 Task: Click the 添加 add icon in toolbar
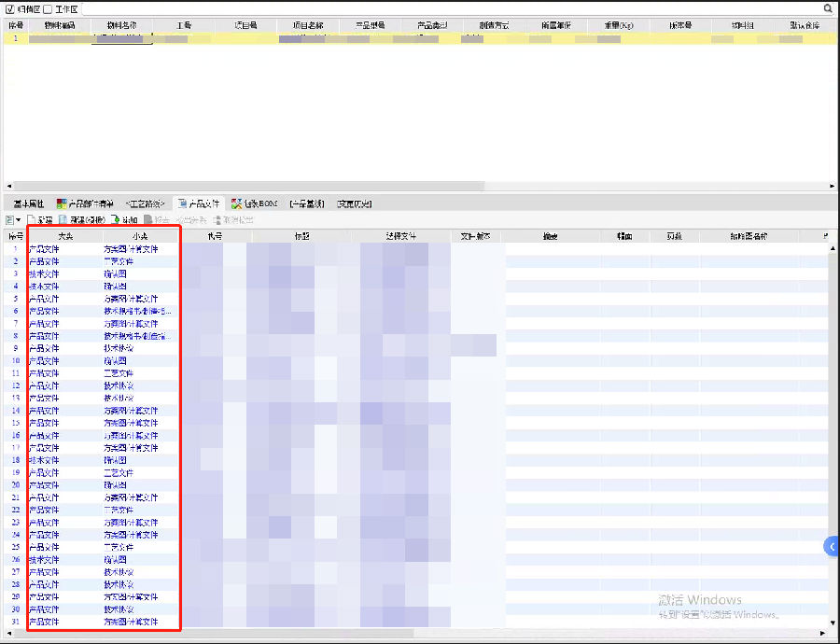116,220
